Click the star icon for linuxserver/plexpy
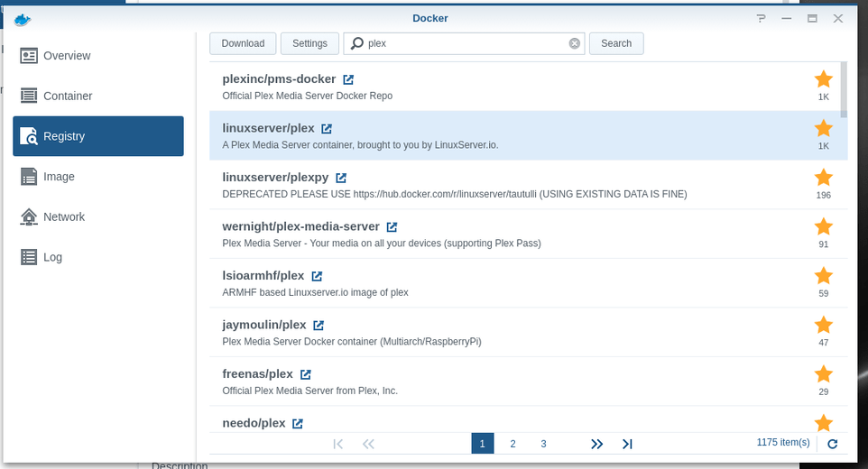 [x=824, y=178]
